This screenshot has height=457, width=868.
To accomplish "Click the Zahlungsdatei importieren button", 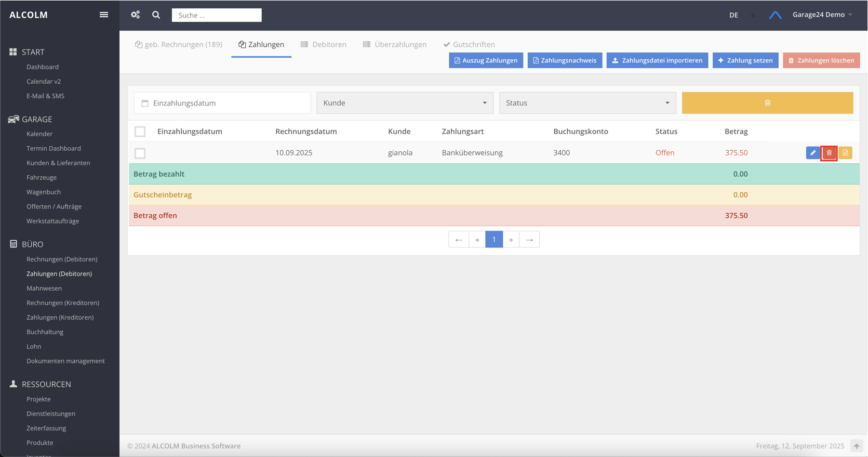I will 657,60.
